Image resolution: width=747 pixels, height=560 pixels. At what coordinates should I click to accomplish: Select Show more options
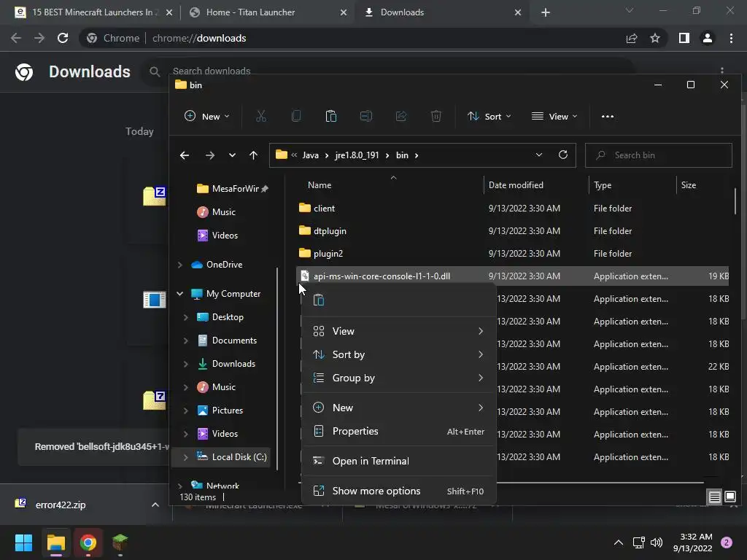(x=398, y=491)
